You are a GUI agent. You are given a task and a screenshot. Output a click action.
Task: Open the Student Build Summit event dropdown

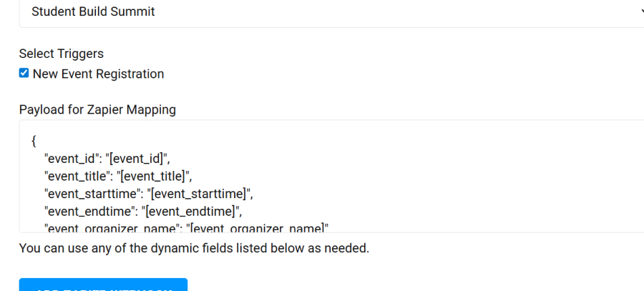(322, 12)
